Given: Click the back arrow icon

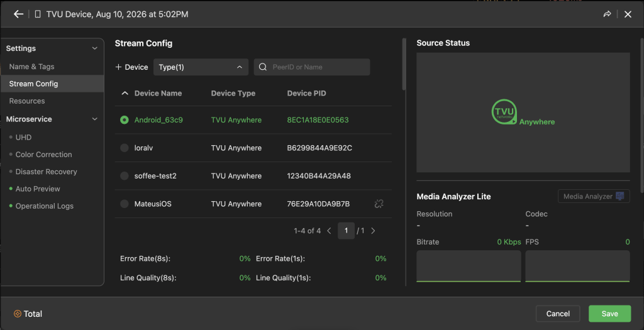Looking at the screenshot, I should (18, 14).
